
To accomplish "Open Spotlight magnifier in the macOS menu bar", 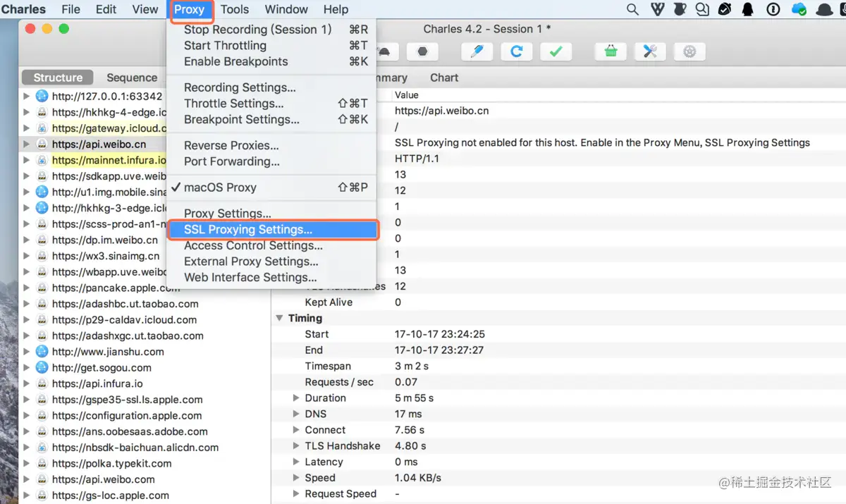I will pyautogui.click(x=632, y=9).
